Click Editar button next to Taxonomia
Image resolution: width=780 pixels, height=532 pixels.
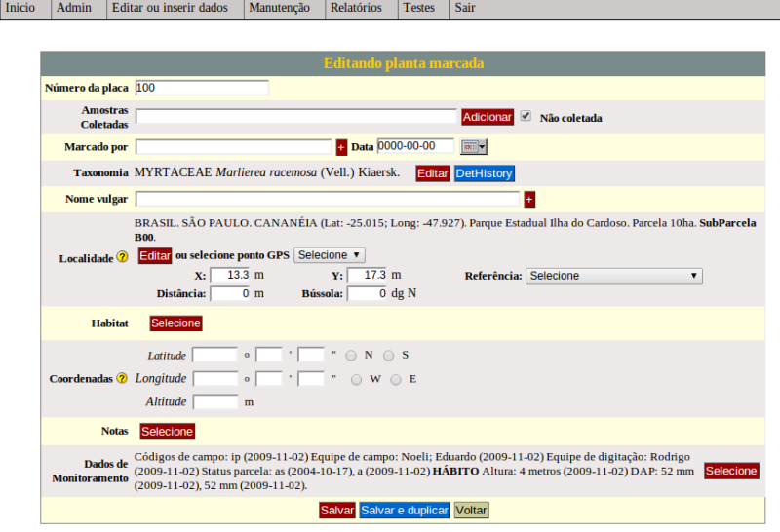432,173
